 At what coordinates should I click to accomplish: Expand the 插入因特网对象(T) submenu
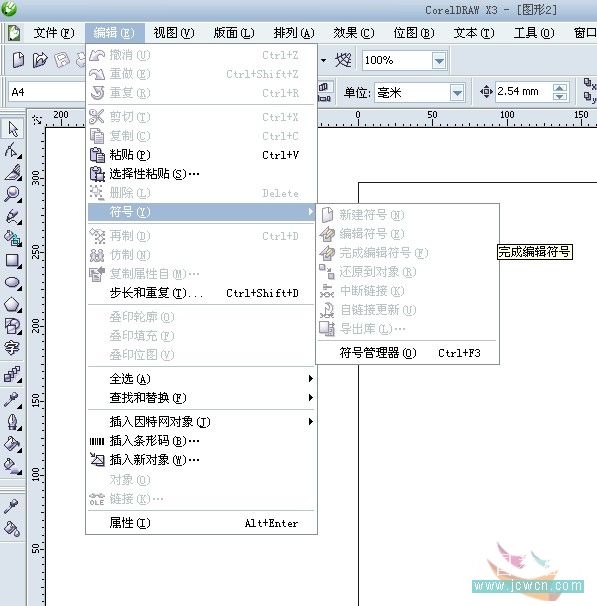point(201,422)
